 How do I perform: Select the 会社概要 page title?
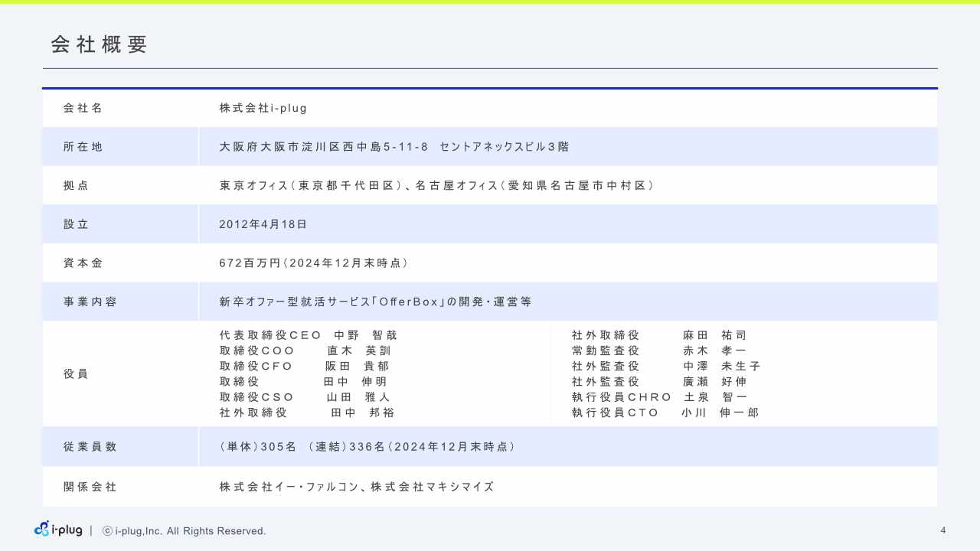click(100, 44)
